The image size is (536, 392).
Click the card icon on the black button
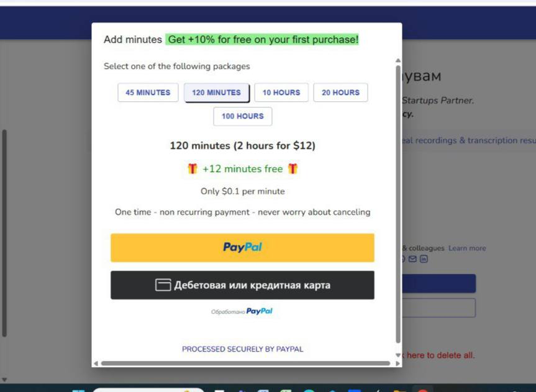click(163, 285)
